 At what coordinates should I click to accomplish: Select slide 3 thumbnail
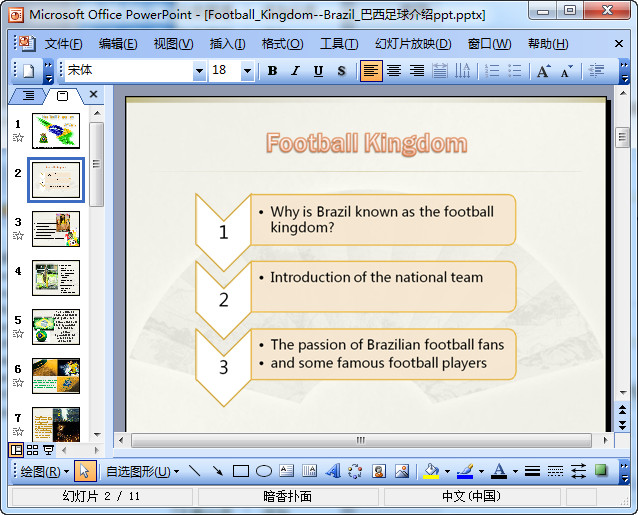[56, 229]
